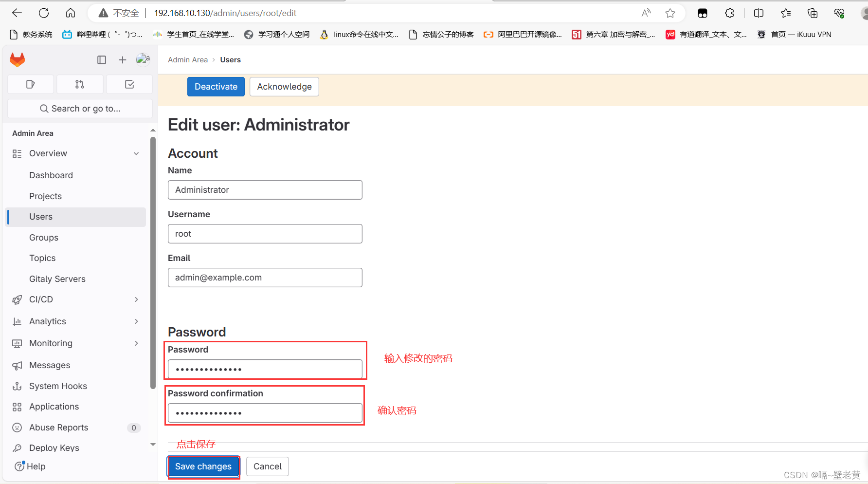This screenshot has width=868, height=484.
Task: Open the browser favorites list icon
Action: point(786,13)
